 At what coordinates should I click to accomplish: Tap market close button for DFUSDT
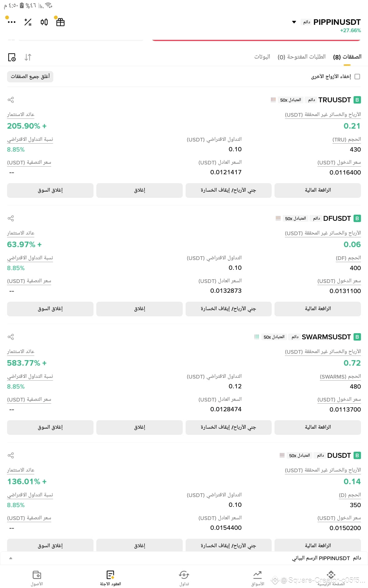pos(50,309)
